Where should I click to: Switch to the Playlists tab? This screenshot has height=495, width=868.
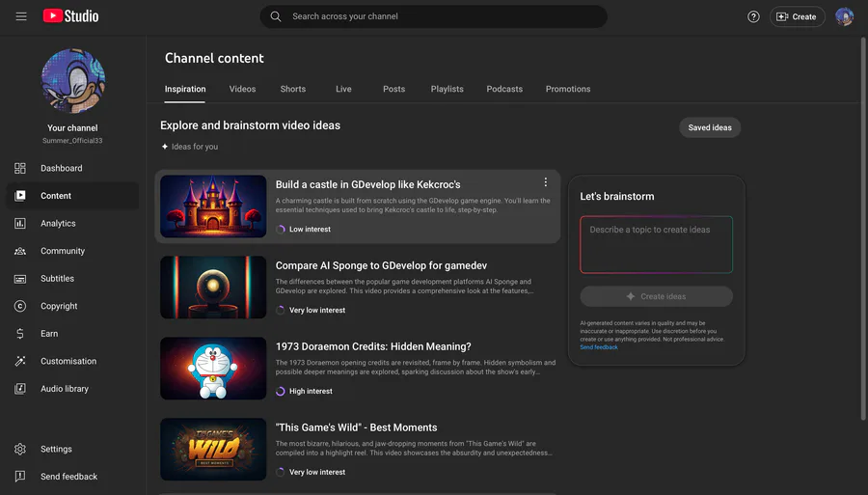click(x=448, y=89)
